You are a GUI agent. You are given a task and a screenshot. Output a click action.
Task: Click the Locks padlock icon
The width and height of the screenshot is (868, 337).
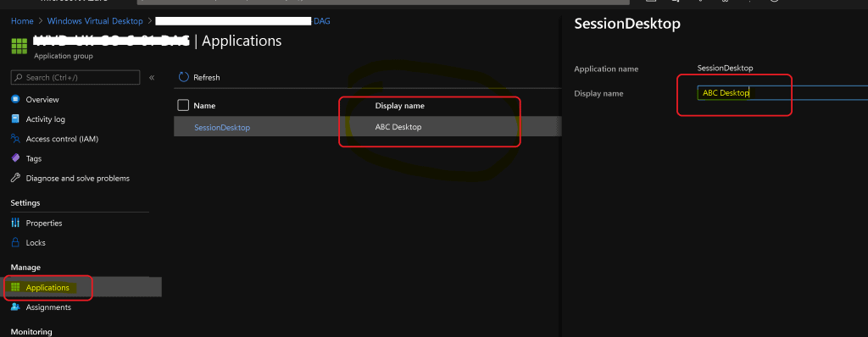(15, 242)
